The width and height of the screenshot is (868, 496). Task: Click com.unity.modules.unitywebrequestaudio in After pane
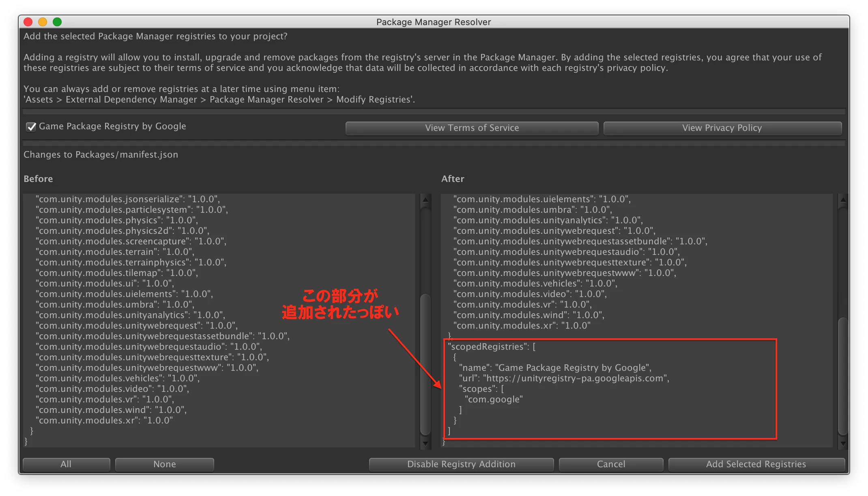click(567, 252)
